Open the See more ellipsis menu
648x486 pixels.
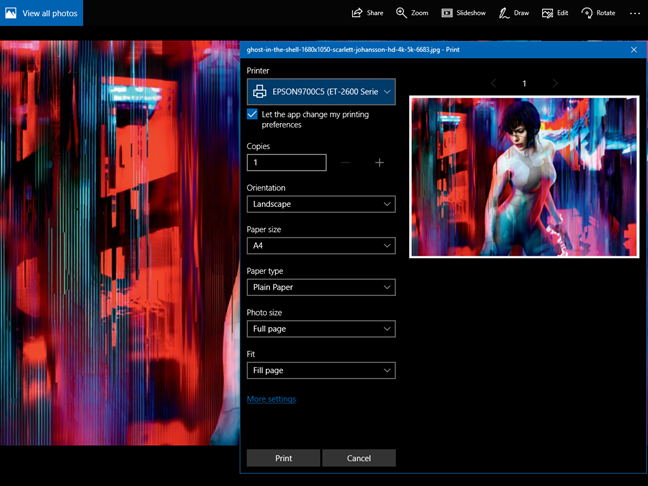pos(635,13)
